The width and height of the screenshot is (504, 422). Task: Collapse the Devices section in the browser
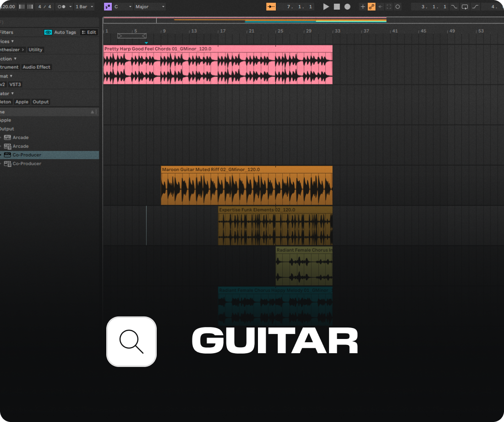12,41
